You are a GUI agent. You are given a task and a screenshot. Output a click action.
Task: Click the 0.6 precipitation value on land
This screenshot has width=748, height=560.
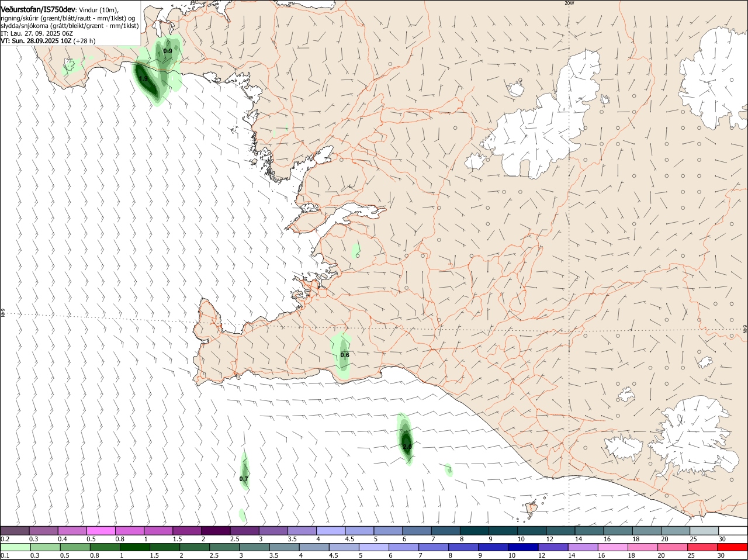345,355
